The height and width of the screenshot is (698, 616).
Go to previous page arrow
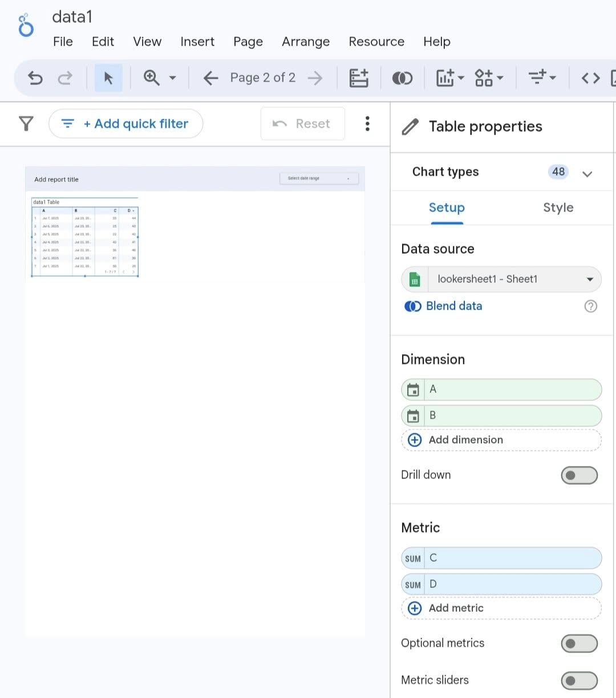point(210,78)
